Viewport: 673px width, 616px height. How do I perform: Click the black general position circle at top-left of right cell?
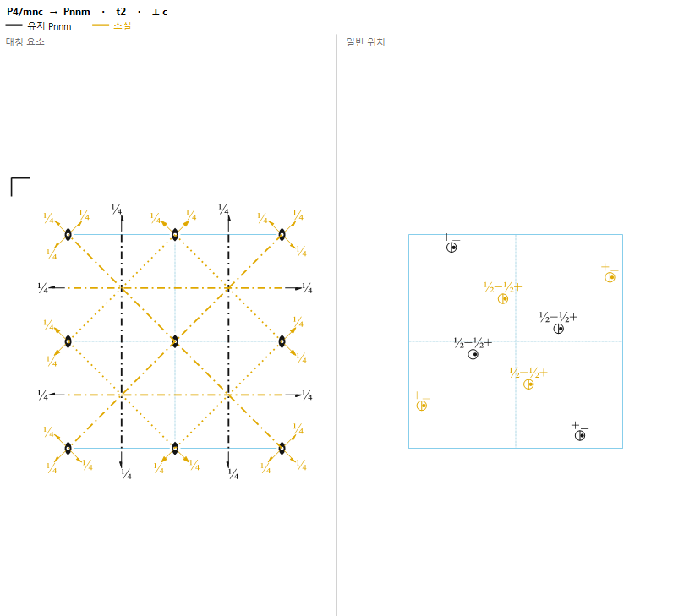[451, 248]
